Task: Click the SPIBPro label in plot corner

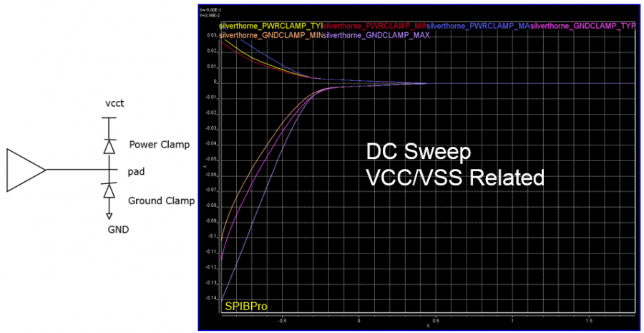Action: [246, 306]
